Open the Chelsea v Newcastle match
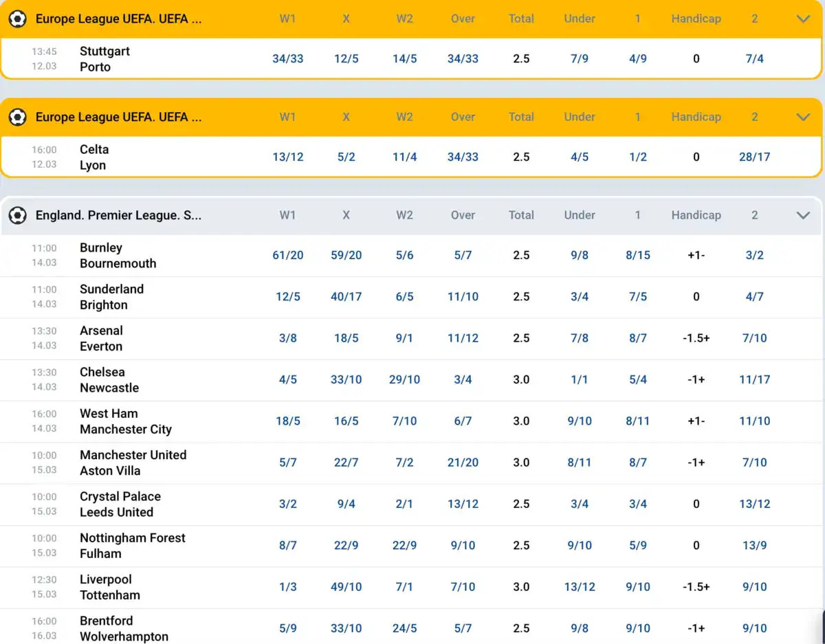 pyautogui.click(x=109, y=380)
